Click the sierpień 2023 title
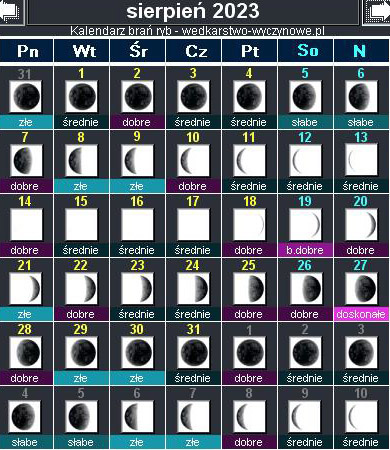Image resolution: width=390 pixels, height=450 pixels. (x=193, y=11)
